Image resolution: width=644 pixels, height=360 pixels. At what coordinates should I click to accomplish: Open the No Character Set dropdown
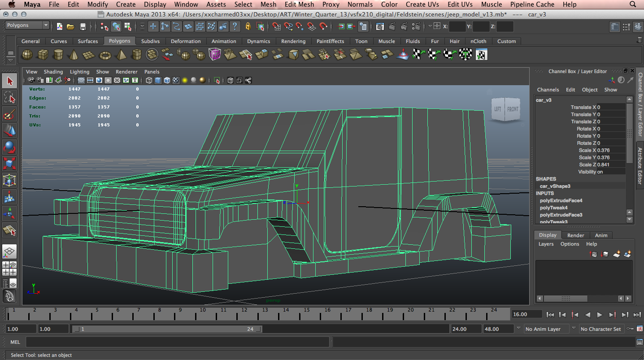point(600,329)
